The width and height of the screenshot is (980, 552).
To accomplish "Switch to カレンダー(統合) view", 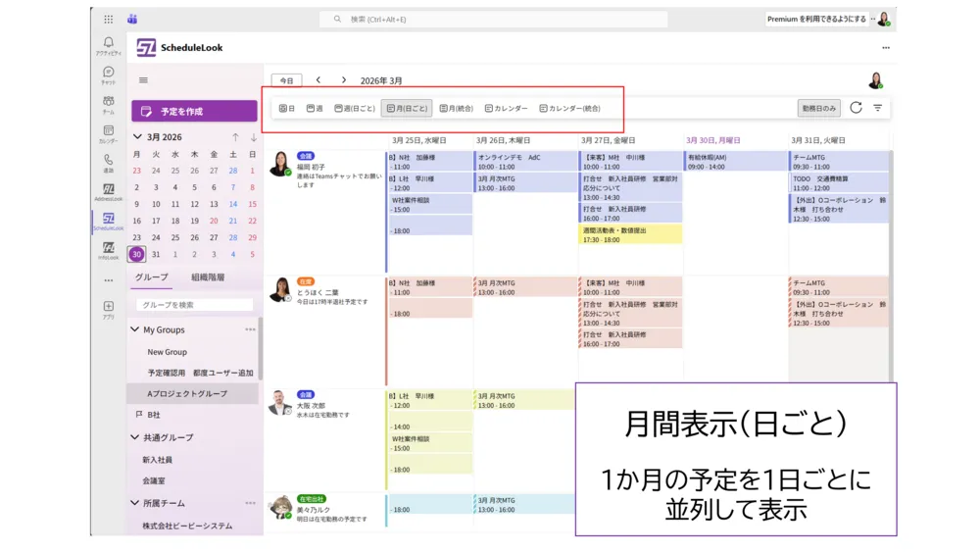I will pos(569,108).
